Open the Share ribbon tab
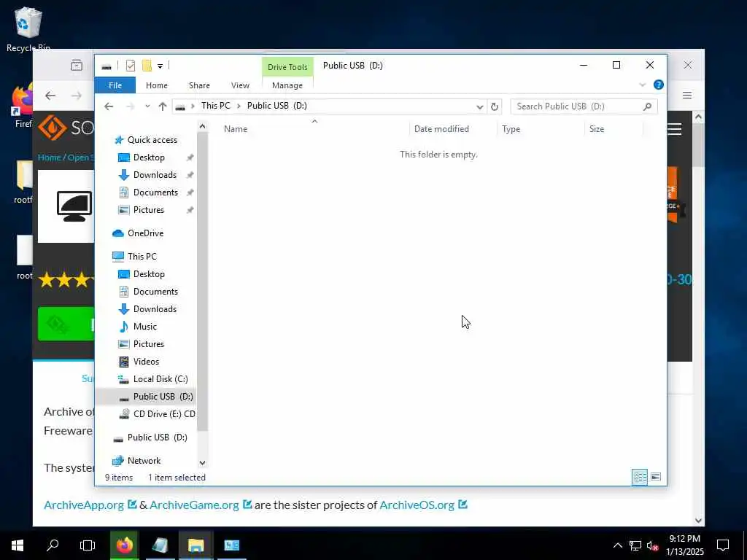 199,85
